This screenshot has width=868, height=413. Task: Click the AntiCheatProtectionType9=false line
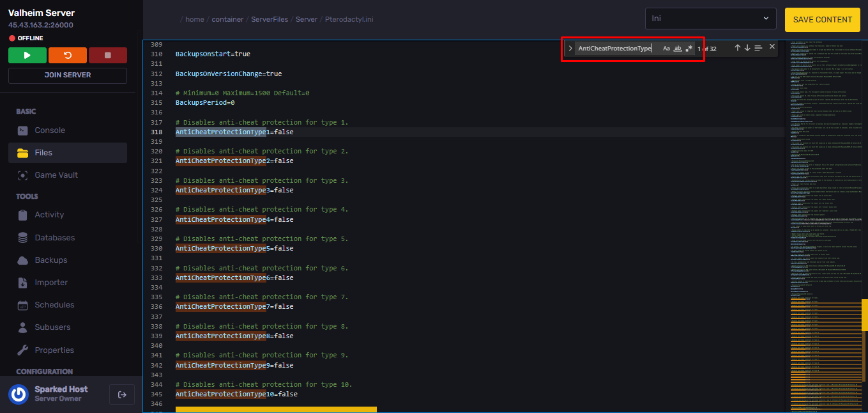point(234,366)
